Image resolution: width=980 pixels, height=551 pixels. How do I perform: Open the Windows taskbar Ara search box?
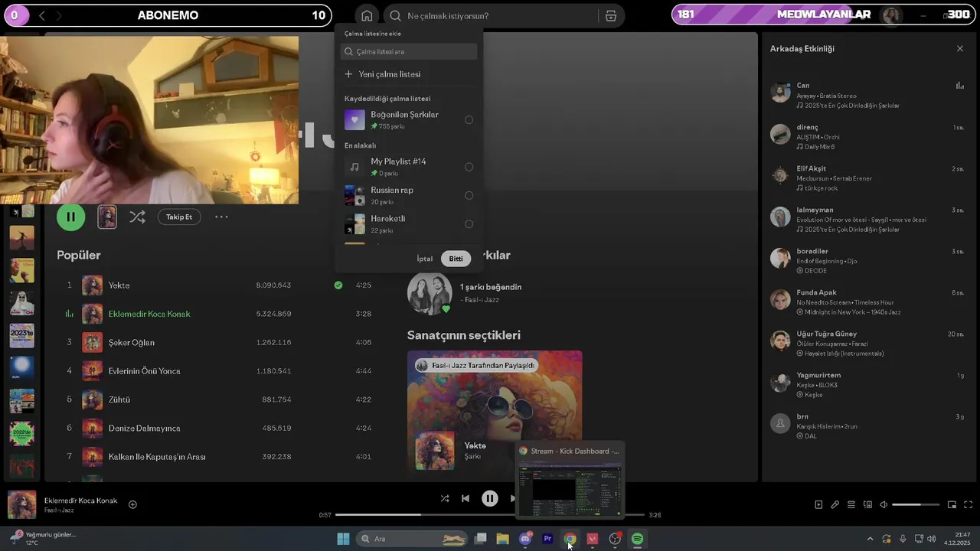click(412, 539)
